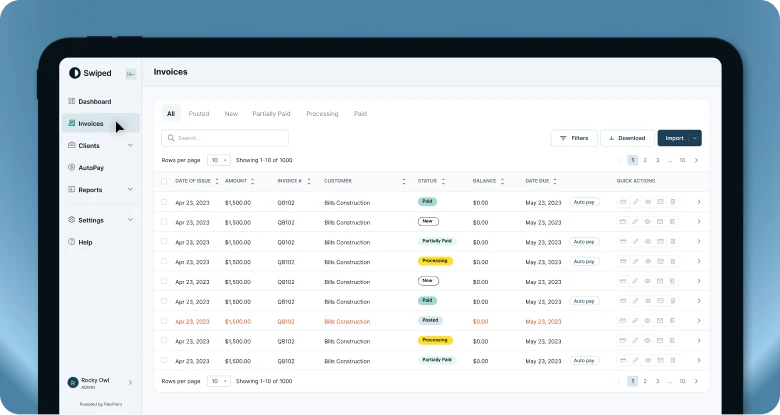The width and height of the screenshot is (780, 415).
Task: Click the magnifier icon in search box
Action: point(171,138)
